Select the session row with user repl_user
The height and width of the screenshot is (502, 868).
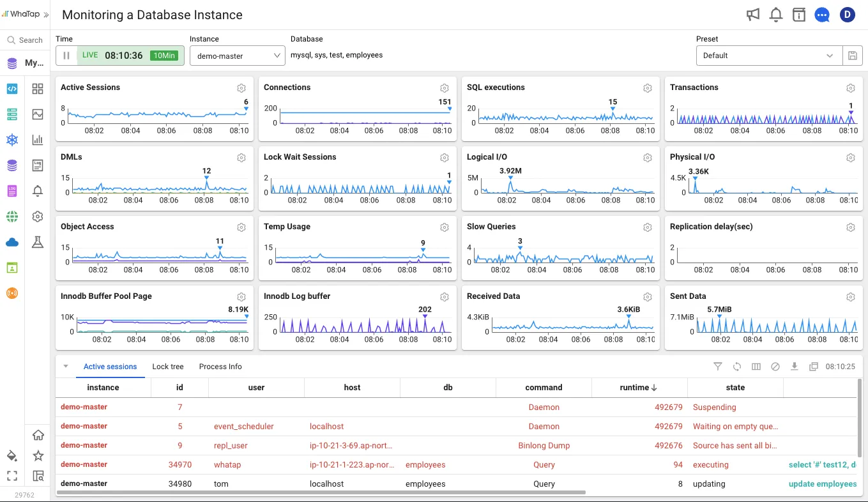456,445
